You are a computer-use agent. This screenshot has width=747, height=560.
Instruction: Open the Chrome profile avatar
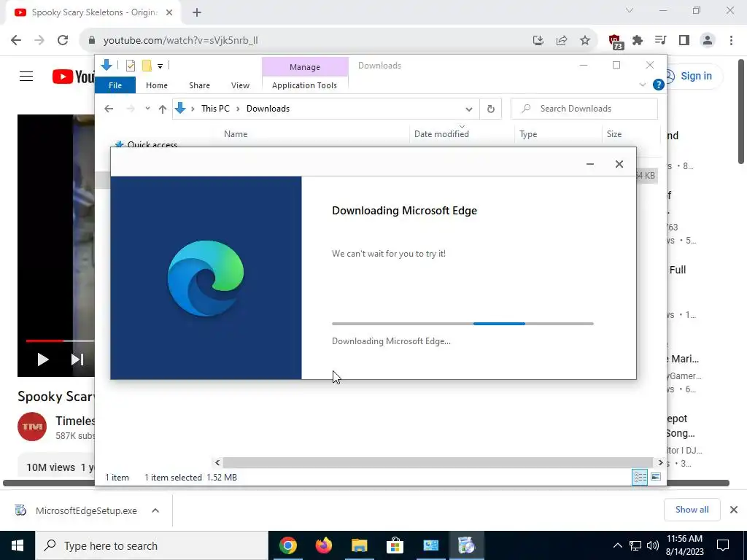click(708, 41)
